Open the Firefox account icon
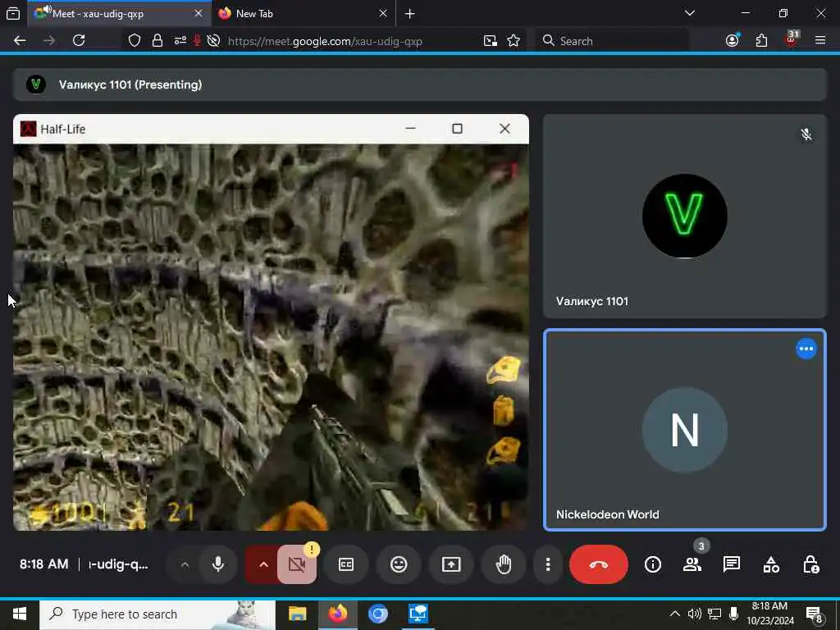This screenshot has width=840, height=630. pyautogui.click(x=733, y=41)
